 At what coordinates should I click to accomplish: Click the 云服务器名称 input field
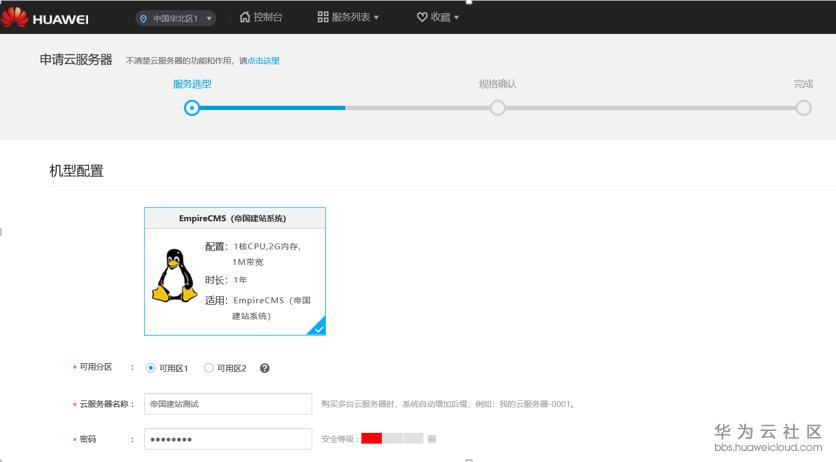pos(228,404)
